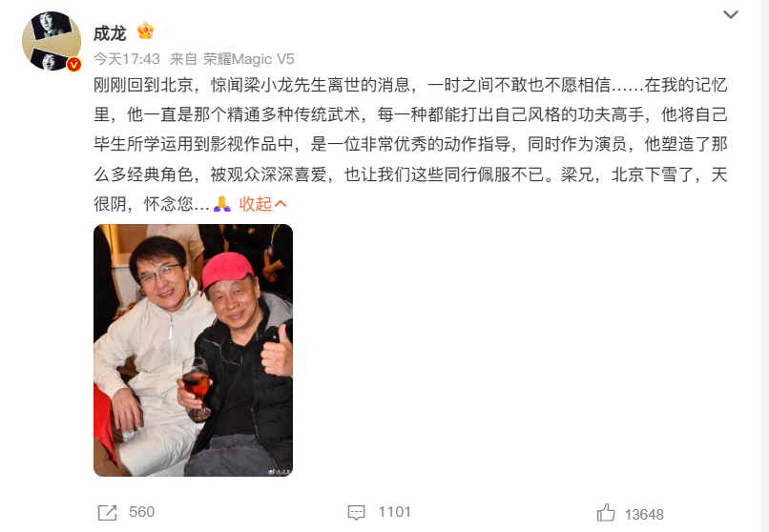Click the orange up chevron beside 收起
The image size is (769, 532).
point(281,204)
